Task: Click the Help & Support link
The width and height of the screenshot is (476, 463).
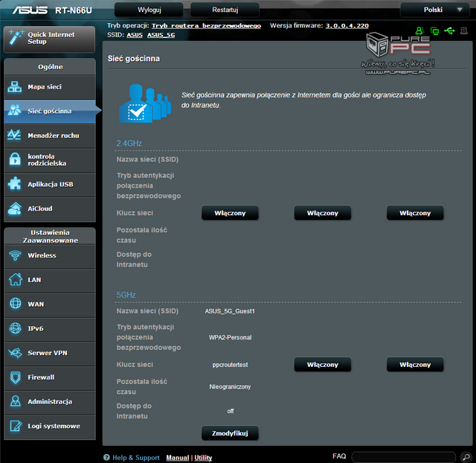Action: point(135,458)
